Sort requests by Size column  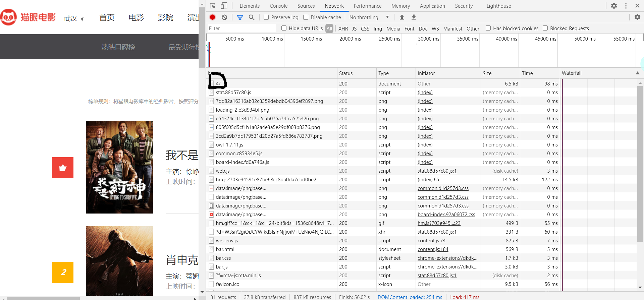click(x=500, y=73)
